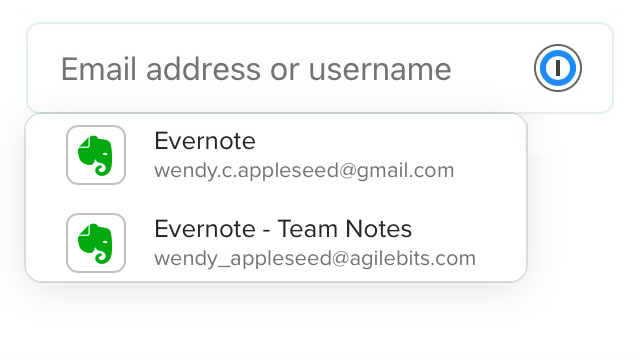The height and width of the screenshot is (360, 640).
Task: Pick the Team Notes login's green logo
Action: (96, 243)
